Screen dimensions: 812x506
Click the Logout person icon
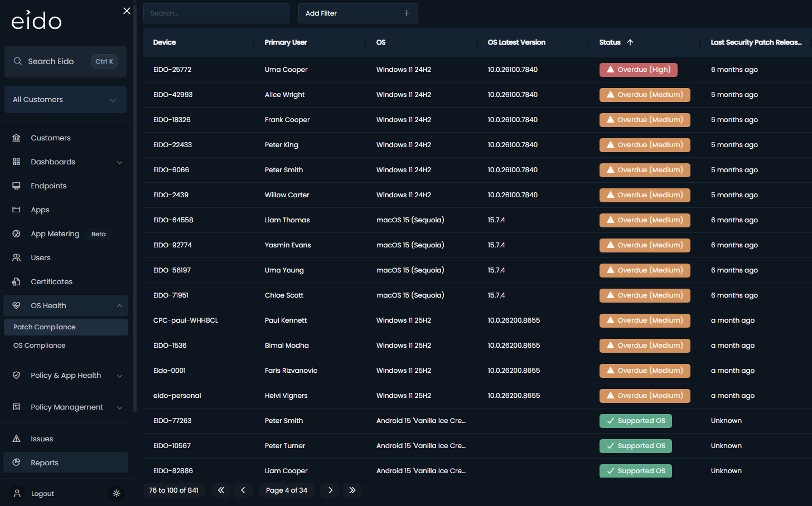click(17, 493)
